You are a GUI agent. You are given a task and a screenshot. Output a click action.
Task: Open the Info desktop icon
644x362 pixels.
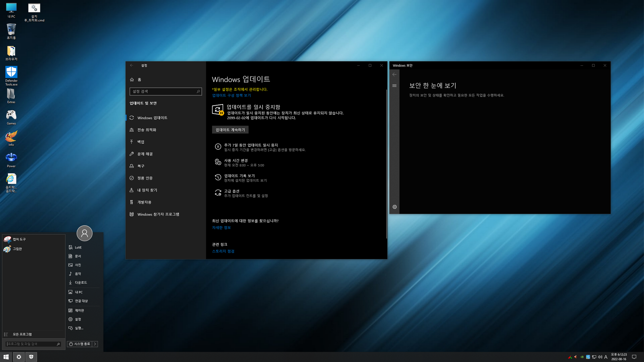[11, 139]
